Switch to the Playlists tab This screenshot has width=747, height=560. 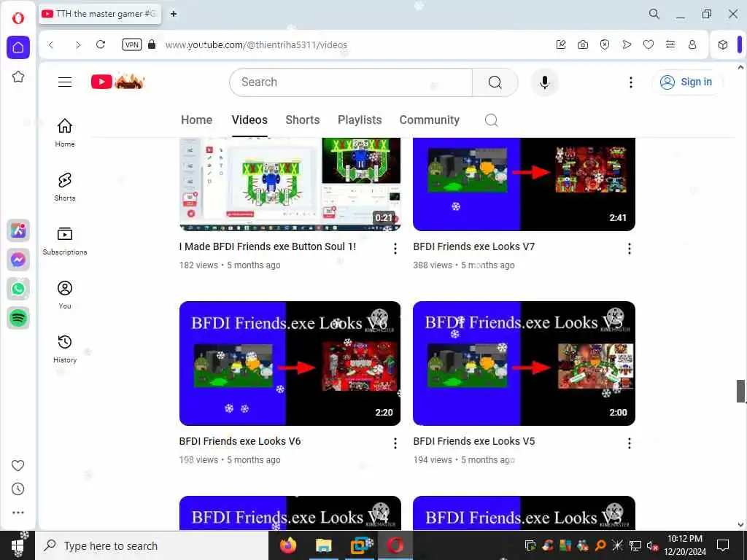point(360,120)
